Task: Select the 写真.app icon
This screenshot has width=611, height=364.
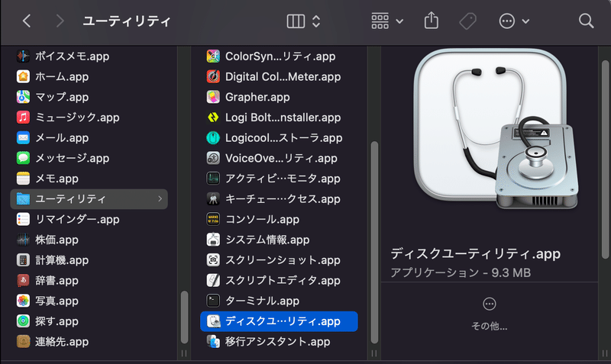Action: [x=23, y=301]
